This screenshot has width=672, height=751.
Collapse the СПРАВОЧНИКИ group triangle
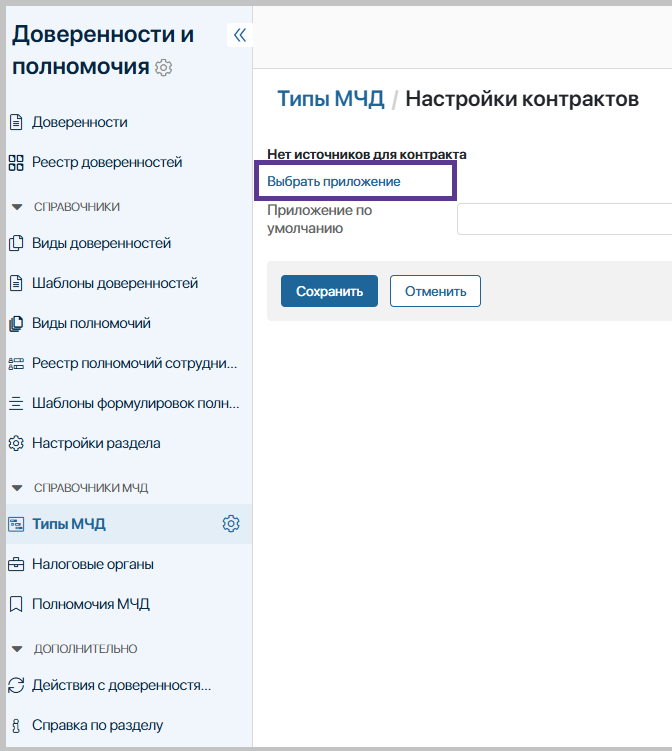pyautogui.click(x=17, y=207)
